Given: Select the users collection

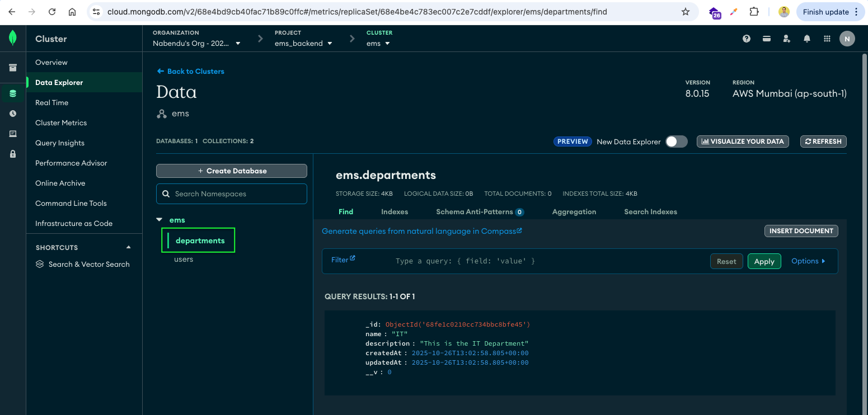Looking at the screenshot, I should click(x=184, y=259).
